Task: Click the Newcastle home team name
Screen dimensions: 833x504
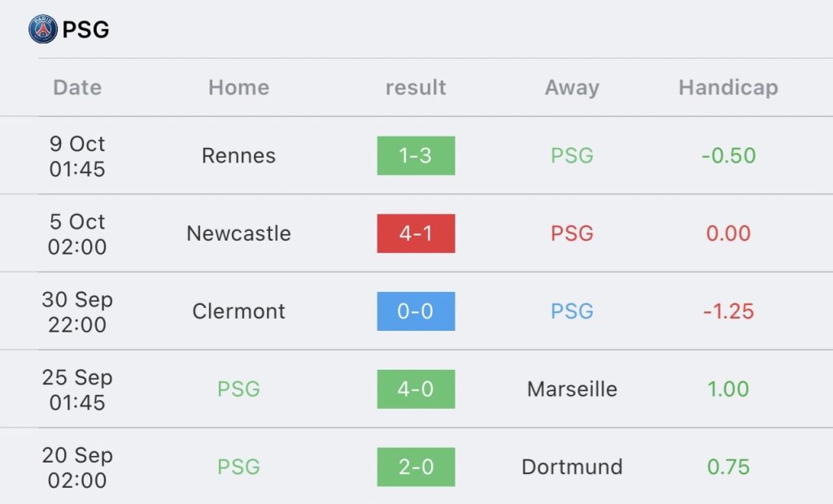Action: [x=238, y=233]
